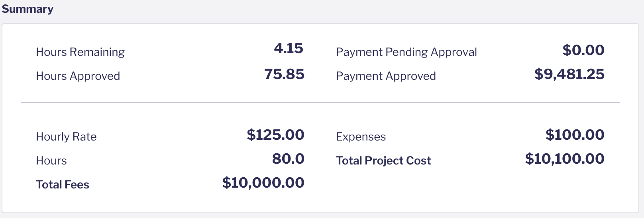644x218 pixels.
Task: Select the Expenses label
Action: point(361,137)
